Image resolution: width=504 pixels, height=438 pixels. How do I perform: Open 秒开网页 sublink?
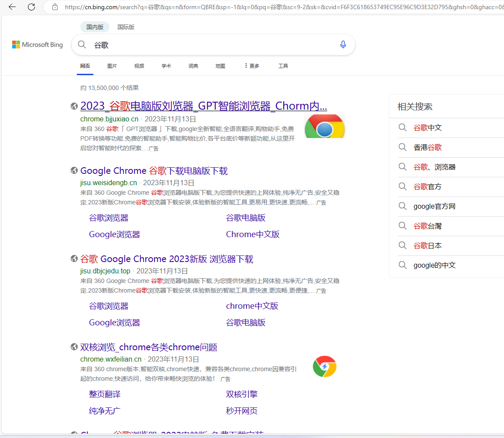tap(242, 410)
